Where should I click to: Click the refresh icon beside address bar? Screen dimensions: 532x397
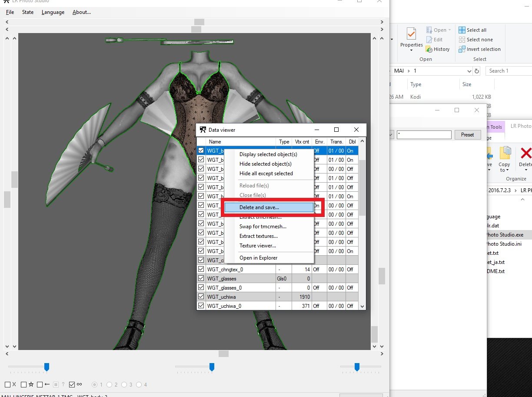tap(477, 71)
